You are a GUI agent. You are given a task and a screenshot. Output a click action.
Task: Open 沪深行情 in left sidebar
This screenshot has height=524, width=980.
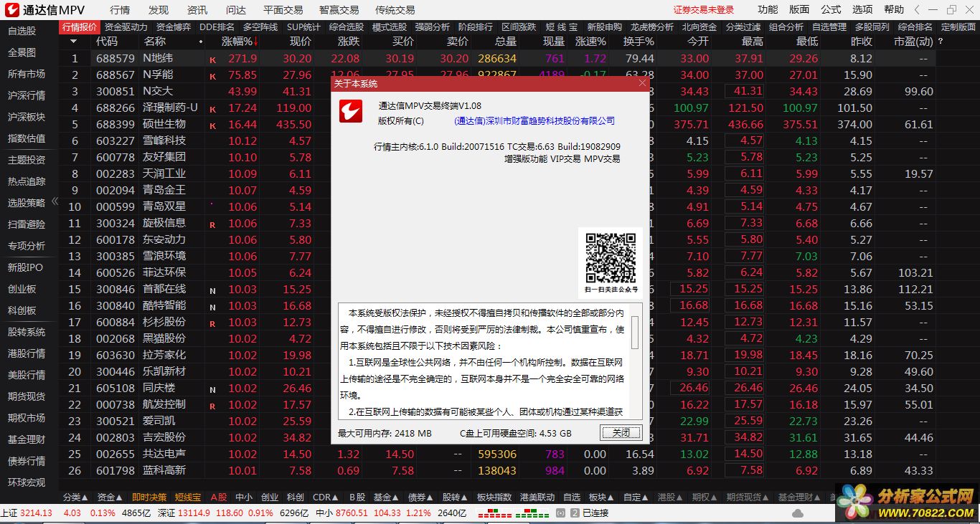tap(27, 95)
